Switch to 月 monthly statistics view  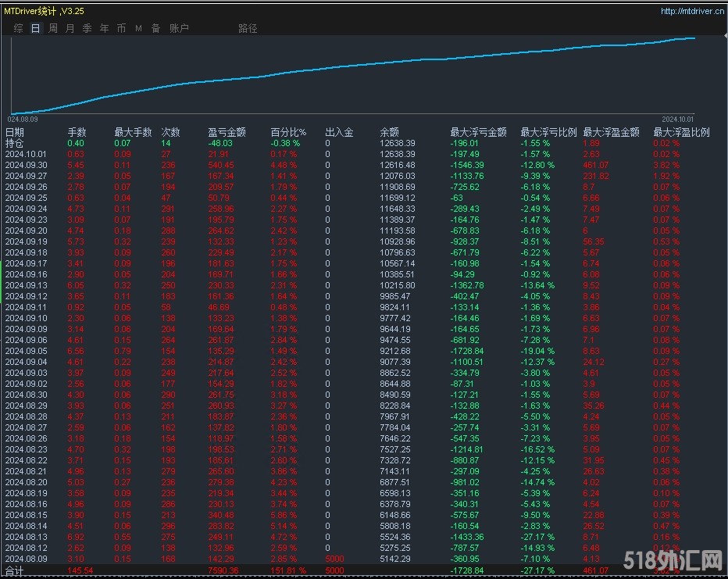tap(70, 28)
